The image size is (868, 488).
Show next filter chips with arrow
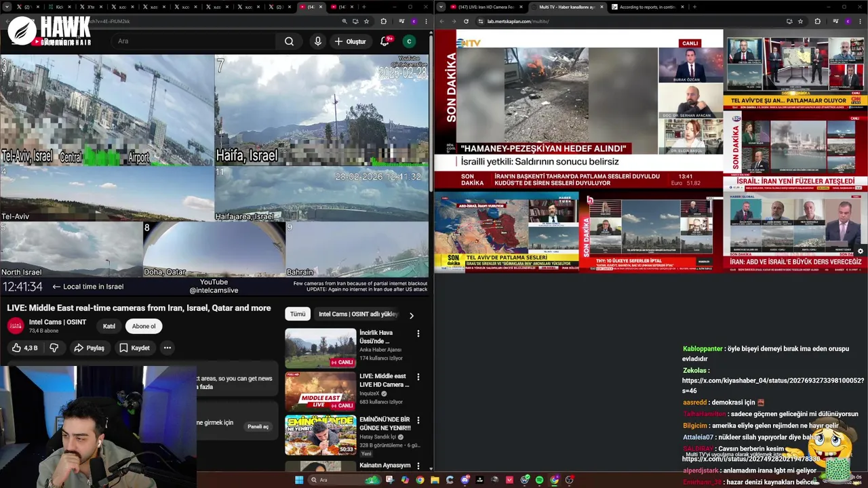click(x=411, y=315)
